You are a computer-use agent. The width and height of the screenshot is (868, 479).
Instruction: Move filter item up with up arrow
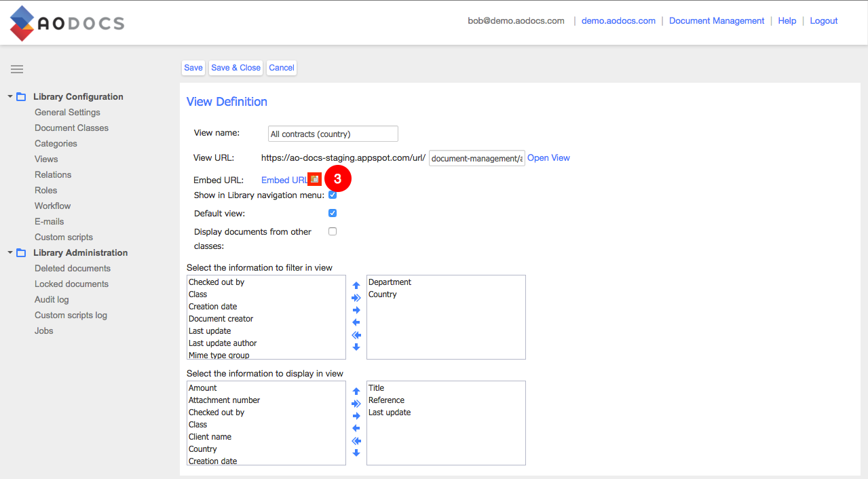(356, 286)
